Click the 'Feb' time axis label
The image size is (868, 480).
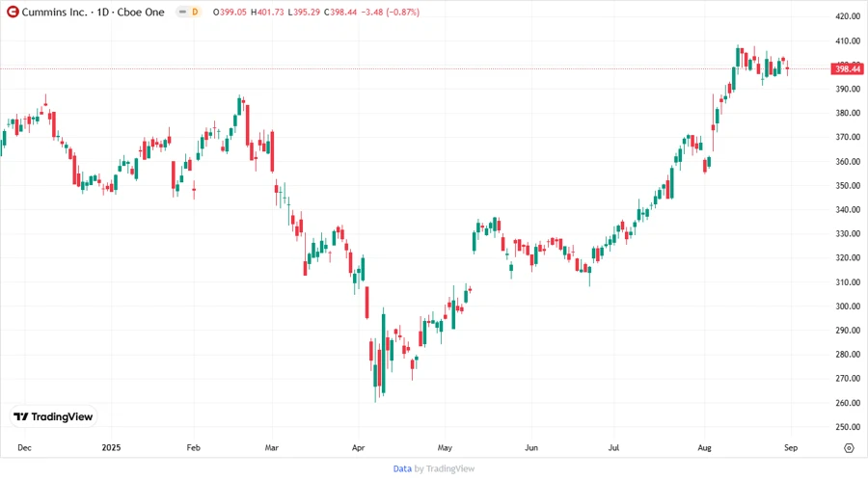click(x=193, y=448)
